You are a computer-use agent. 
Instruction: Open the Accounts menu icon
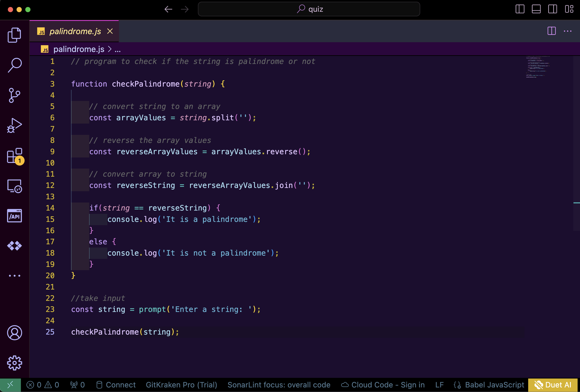[x=14, y=333]
